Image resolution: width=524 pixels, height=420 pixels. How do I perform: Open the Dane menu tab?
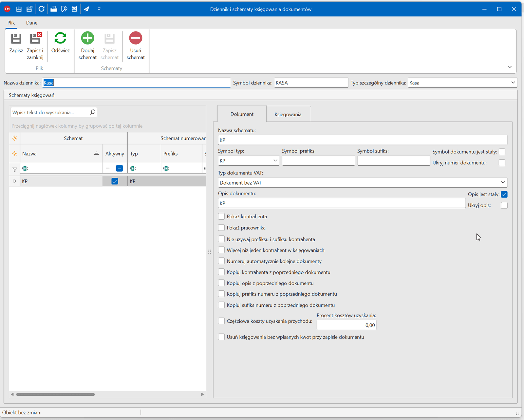coord(32,23)
